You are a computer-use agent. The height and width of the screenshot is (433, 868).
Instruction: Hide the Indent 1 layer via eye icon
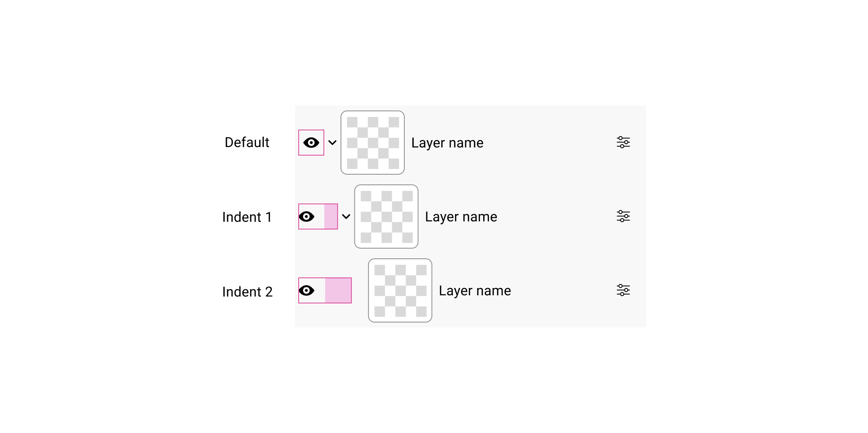click(x=307, y=216)
